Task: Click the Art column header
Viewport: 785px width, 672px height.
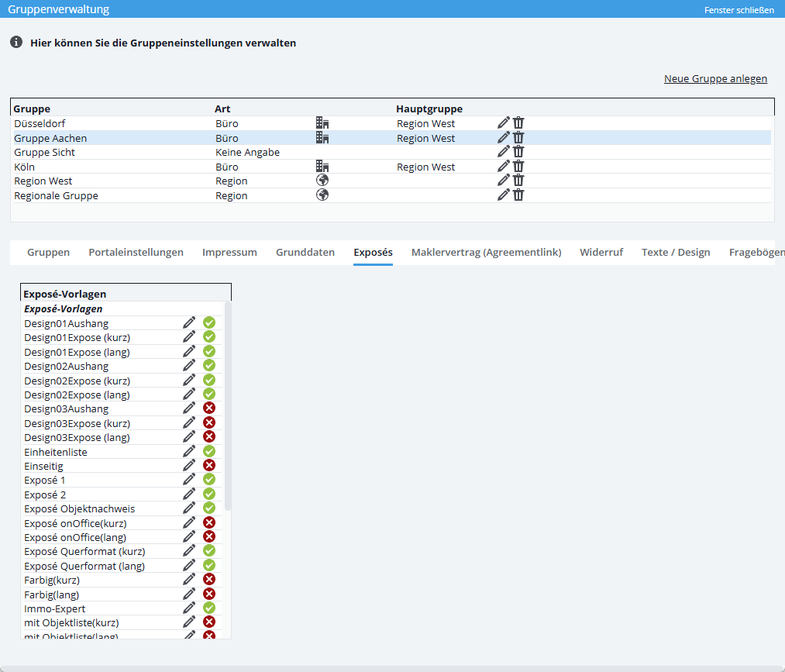Action: (x=222, y=109)
